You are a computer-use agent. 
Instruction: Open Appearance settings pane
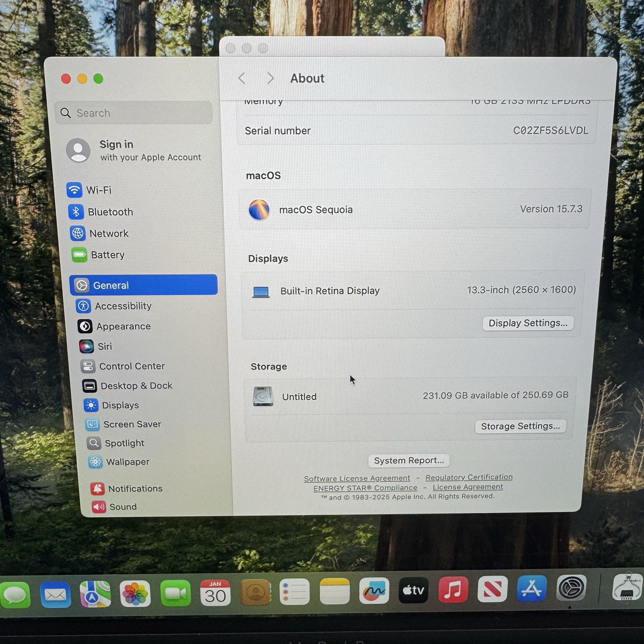pyautogui.click(x=114, y=326)
